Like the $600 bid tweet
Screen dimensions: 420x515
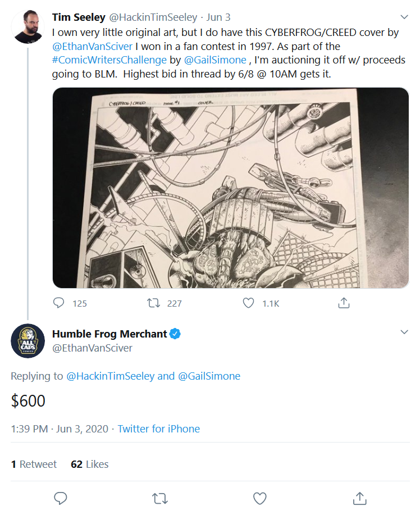[x=260, y=498]
